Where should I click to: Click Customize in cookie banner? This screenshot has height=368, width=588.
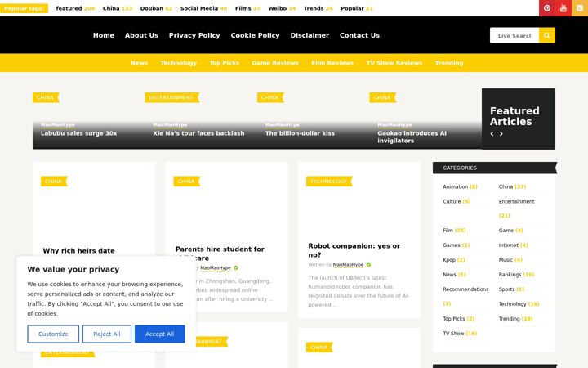coord(53,334)
